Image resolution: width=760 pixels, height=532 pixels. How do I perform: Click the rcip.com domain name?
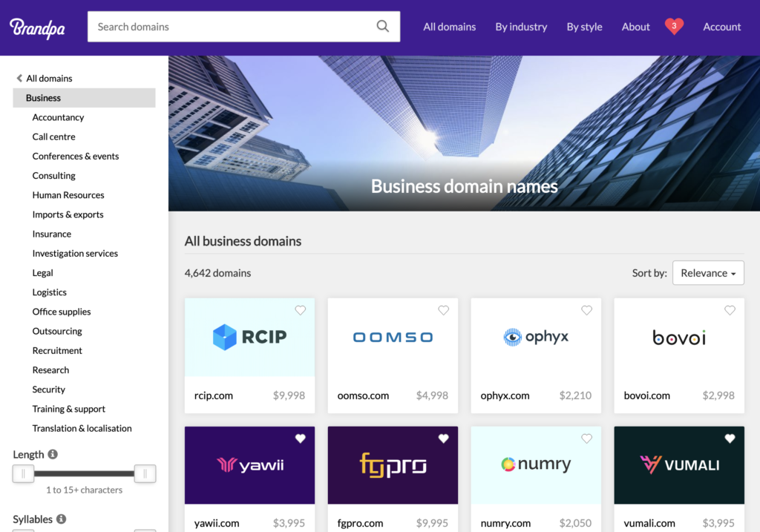click(x=214, y=395)
